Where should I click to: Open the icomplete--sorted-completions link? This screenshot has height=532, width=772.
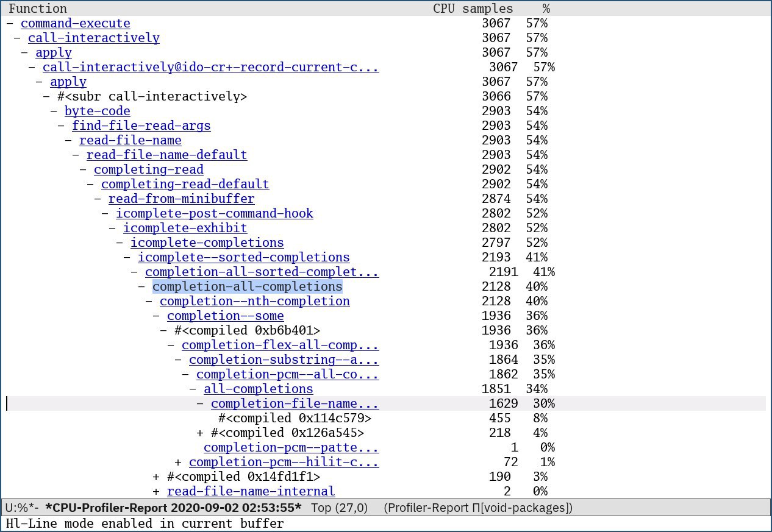244,257
